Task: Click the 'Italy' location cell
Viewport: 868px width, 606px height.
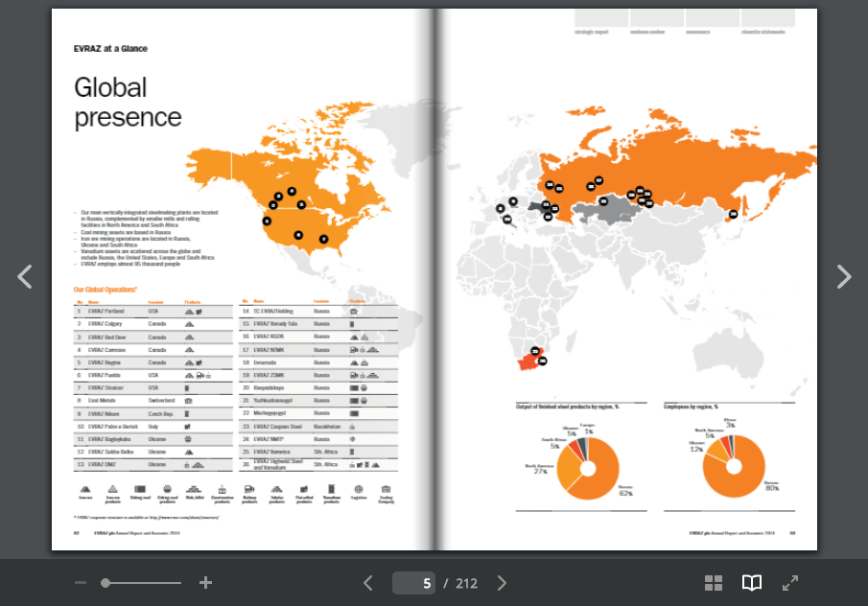Action: (152, 427)
